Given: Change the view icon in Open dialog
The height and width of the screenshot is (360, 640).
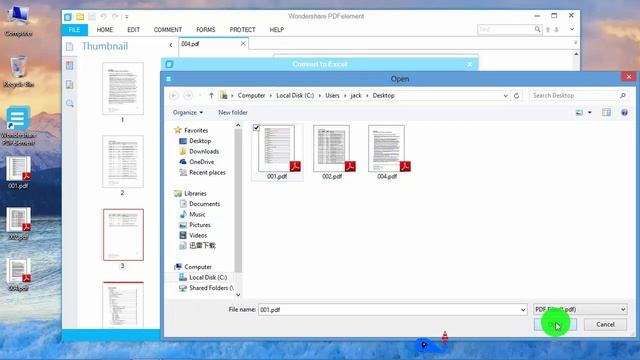Looking at the screenshot, I should click(579, 112).
